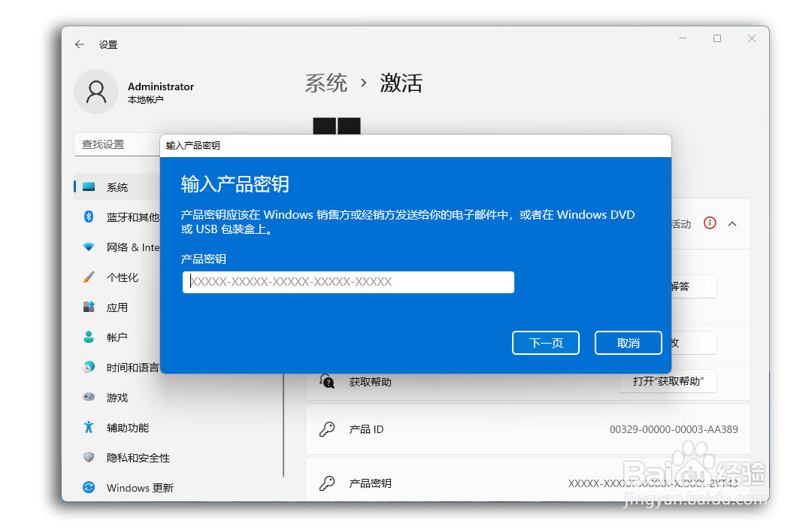
Task: Select the Gaming controller icon
Action: click(89, 397)
